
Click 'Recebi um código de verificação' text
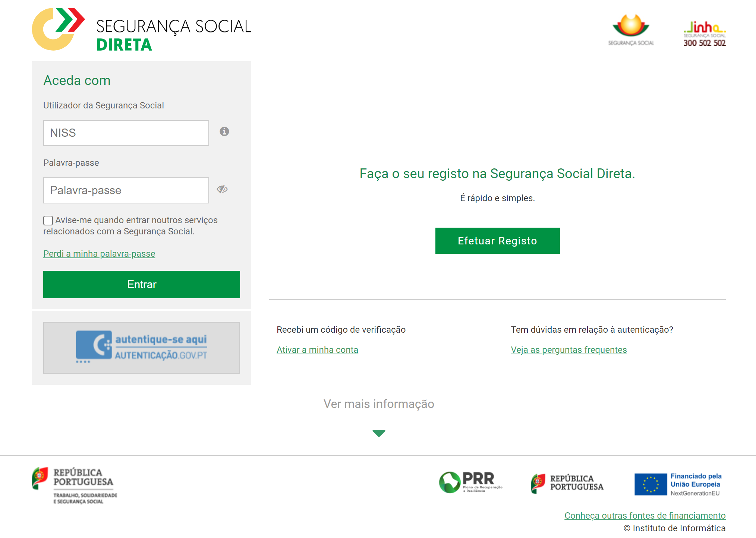(x=341, y=330)
